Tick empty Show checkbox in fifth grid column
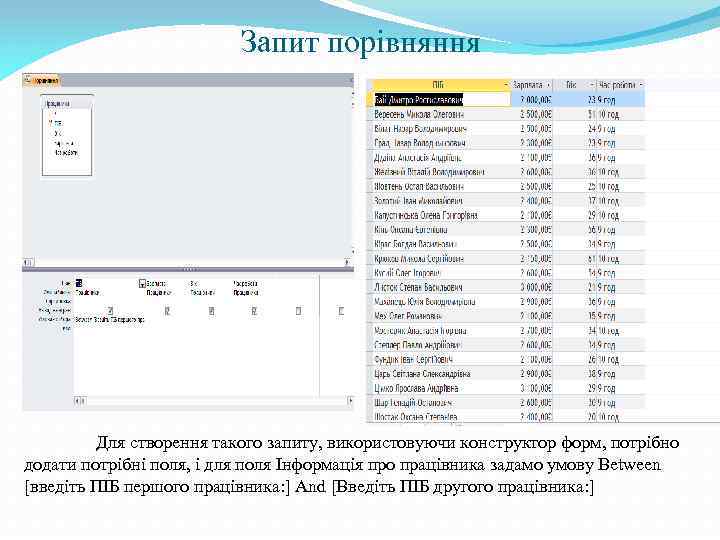The height and width of the screenshot is (540, 720). tap(298, 311)
